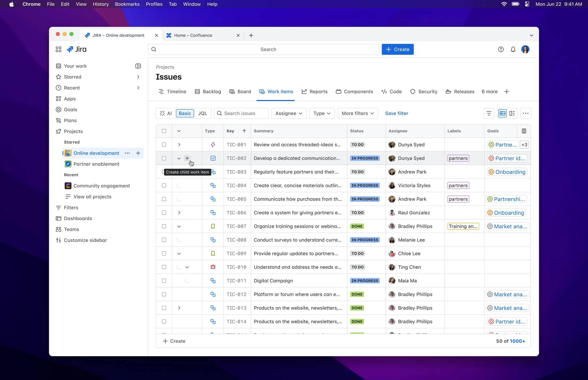Open the more options ellipsis icon
This screenshot has width=588, height=380.
click(x=526, y=113)
